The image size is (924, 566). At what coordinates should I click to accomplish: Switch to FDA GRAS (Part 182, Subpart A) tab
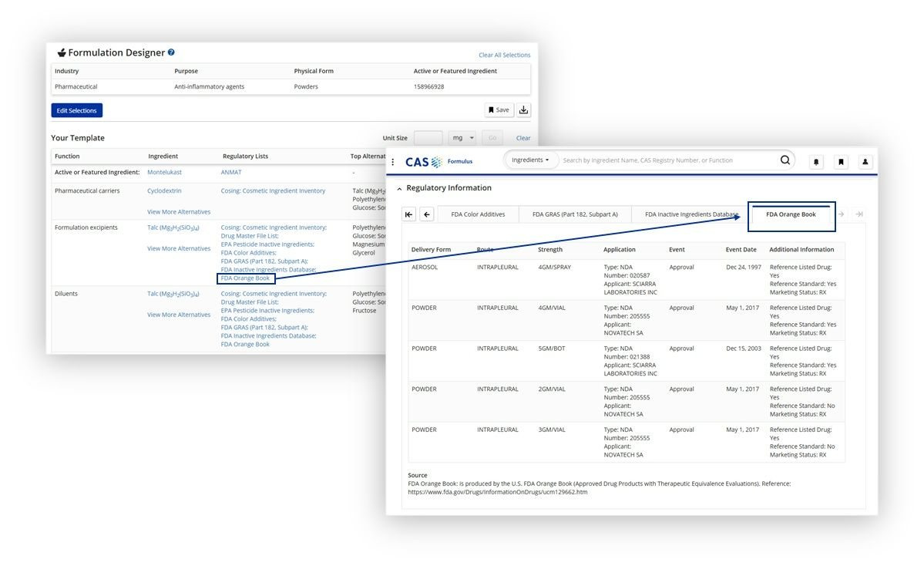(x=575, y=214)
